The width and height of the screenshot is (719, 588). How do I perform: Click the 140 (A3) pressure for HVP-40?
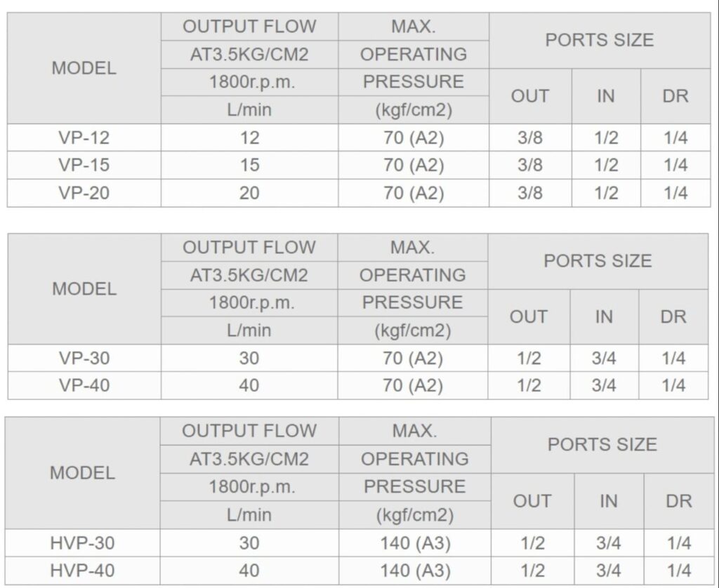[x=415, y=570]
